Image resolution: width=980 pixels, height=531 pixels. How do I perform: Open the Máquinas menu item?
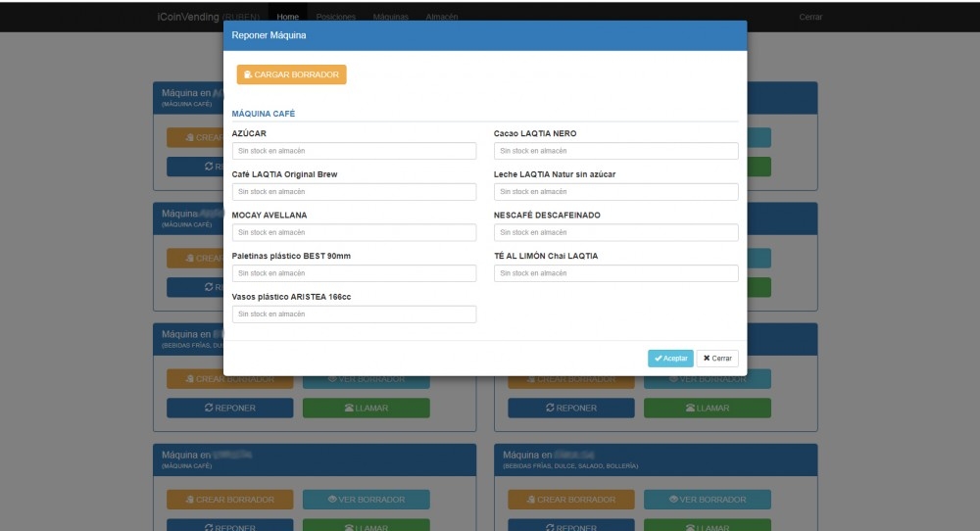point(390,17)
